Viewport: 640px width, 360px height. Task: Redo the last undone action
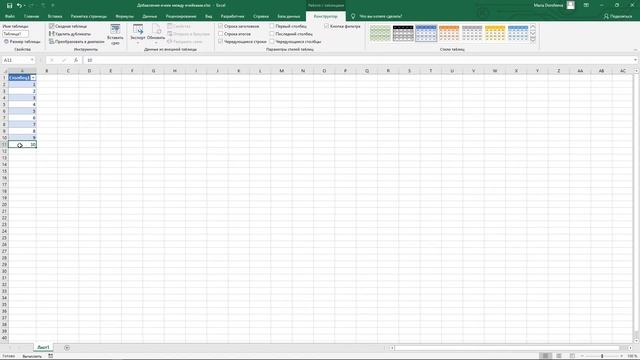pos(31,5)
